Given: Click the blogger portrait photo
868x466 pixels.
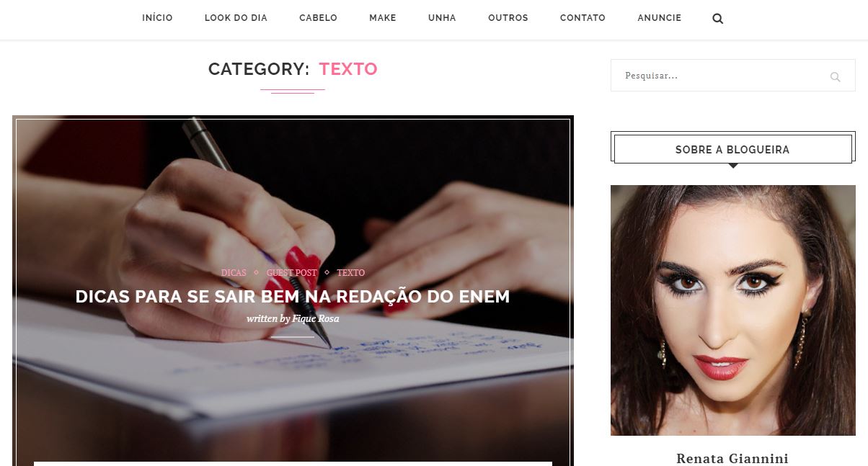Looking at the screenshot, I should 732,310.
